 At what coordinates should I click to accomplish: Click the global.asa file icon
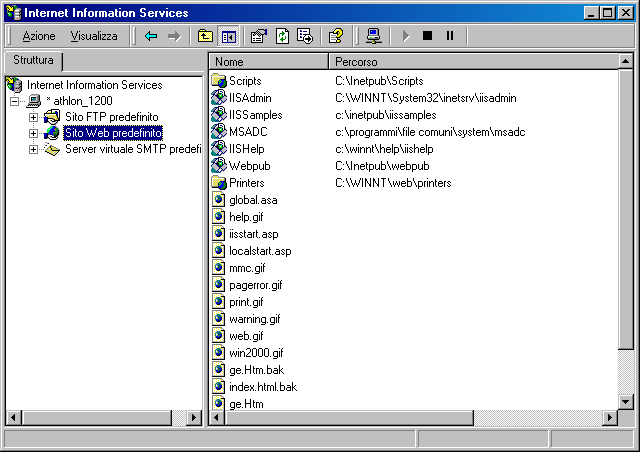219,200
